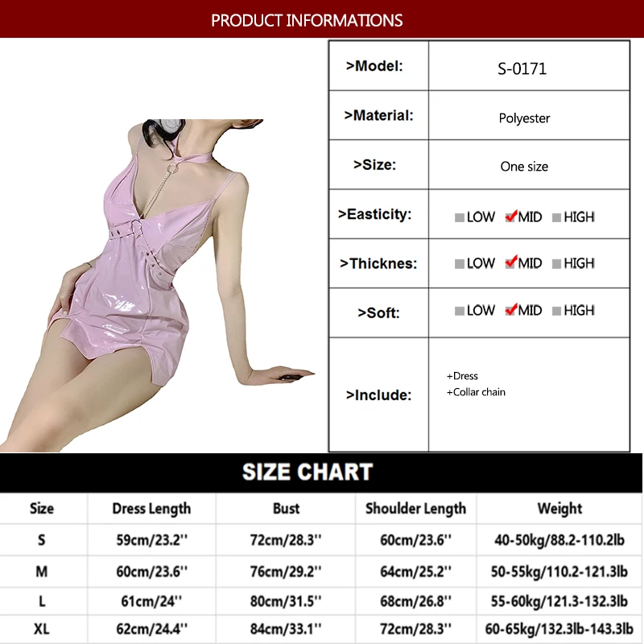Select the XL size row label

[x=42, y=629]
